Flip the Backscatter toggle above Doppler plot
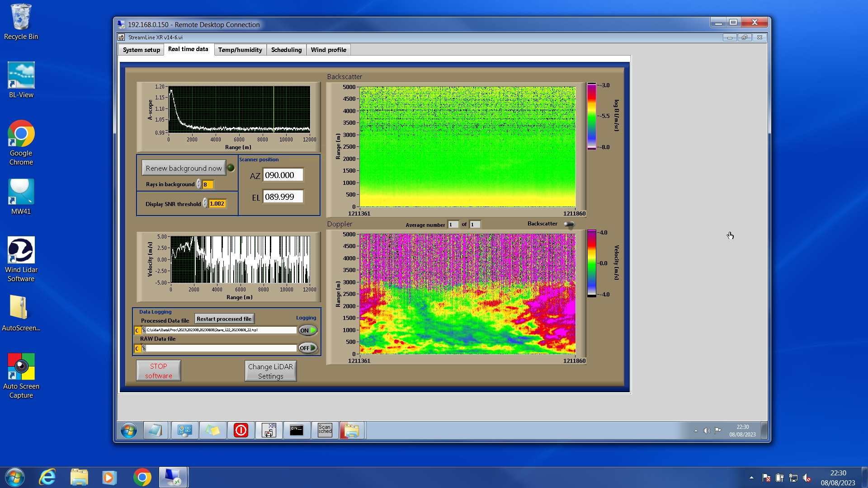The height and width of the screenshot is (488, 868). coord(569,224)
